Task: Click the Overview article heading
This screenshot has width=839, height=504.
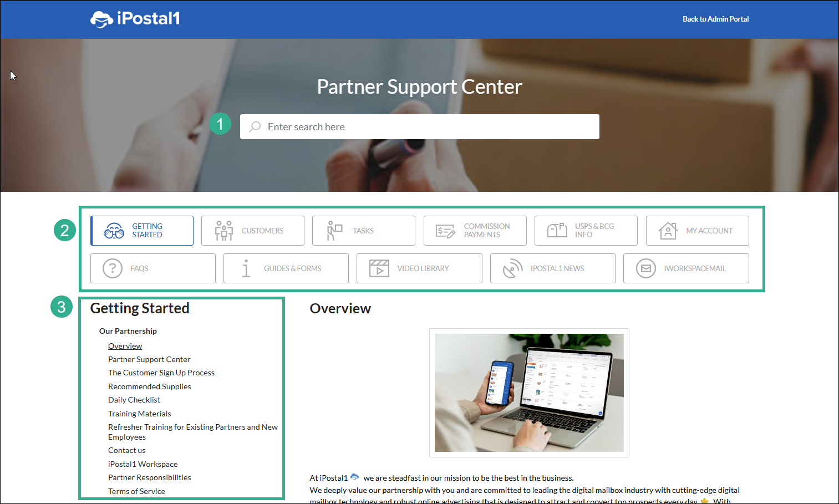Action: pyautogui.click(x=340, y=309)
